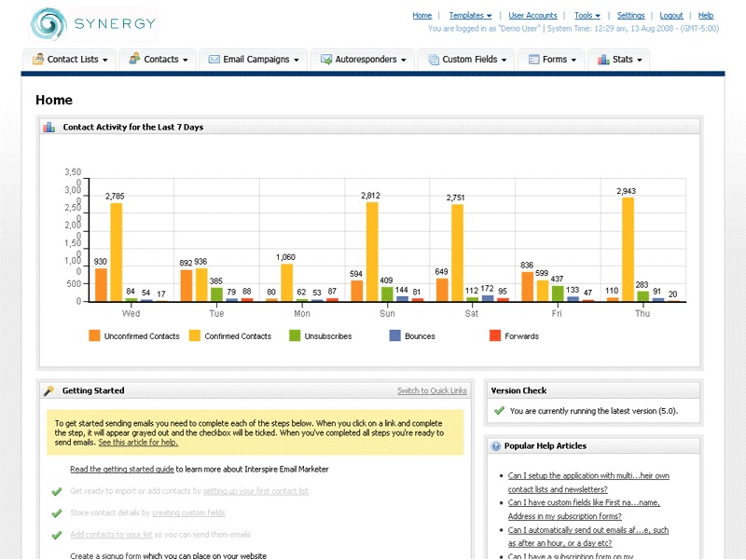Expand the Email Campaigns dropdown arrow
746x560 pixels.
point(297,61)
